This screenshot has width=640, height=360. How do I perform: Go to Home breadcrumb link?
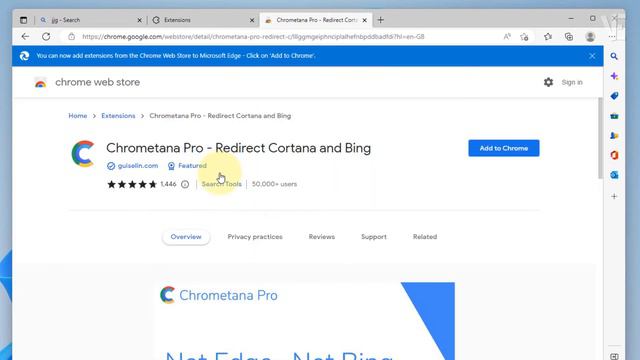point(78,116)
